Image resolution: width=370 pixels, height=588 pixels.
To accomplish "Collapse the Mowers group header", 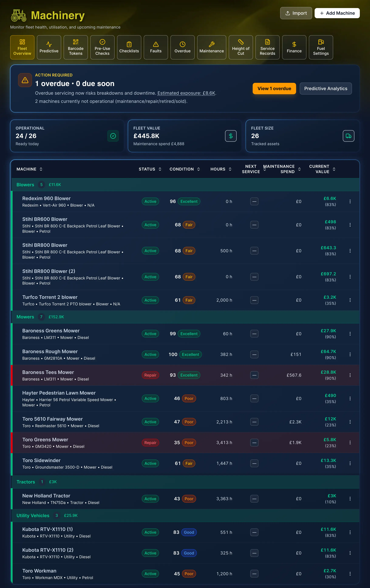I will [x=185, y=317].
